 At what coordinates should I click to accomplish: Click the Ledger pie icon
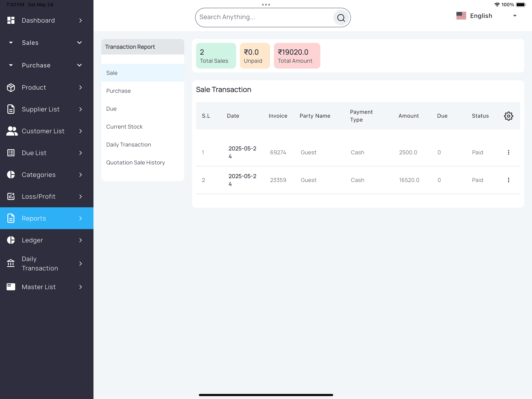(11, 240)
